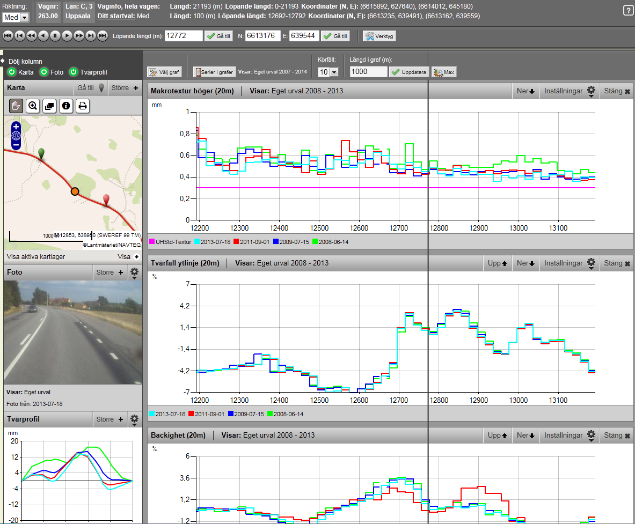Viewport: 635px width, 524px height.
Task: Jump to the last position with the skip-to-end control
Action: 102,36
